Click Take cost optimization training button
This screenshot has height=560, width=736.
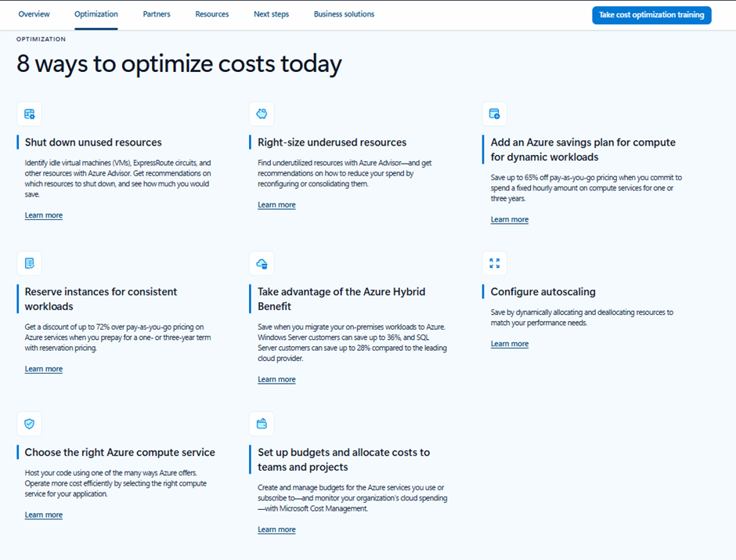(x=651, y=15)
